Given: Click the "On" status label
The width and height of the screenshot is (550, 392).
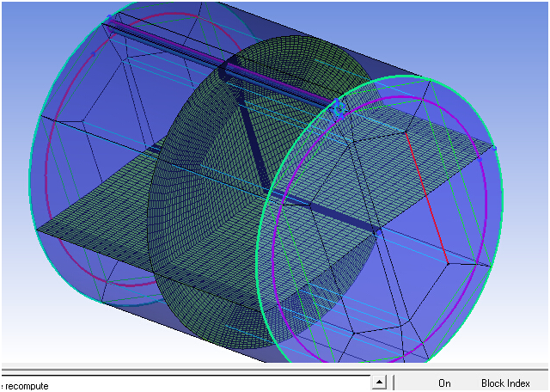Looking at the screenshot, I should (444, 383).
